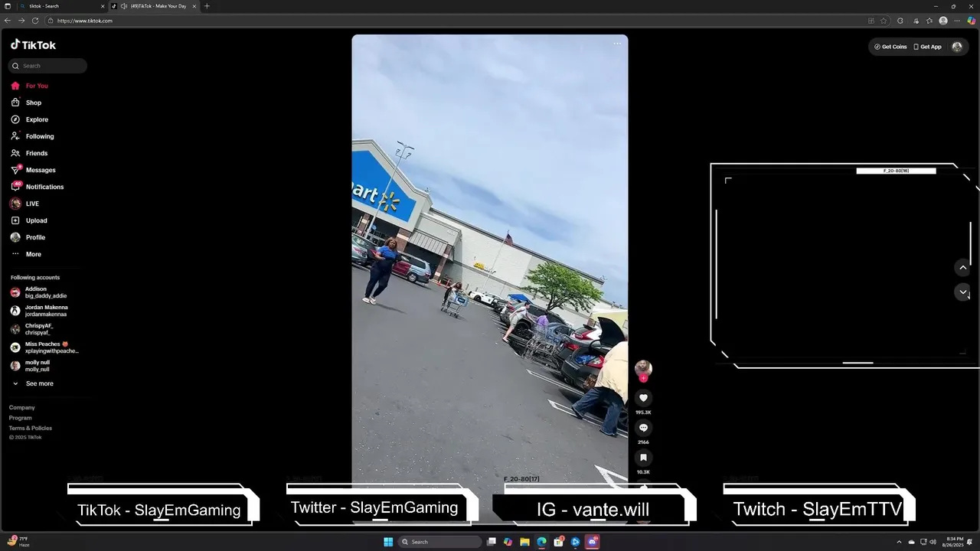The width and height of the screenshot is (980, 551).
Task: Open Microsoft Edge from the taskbar
Action: point(541,542)
